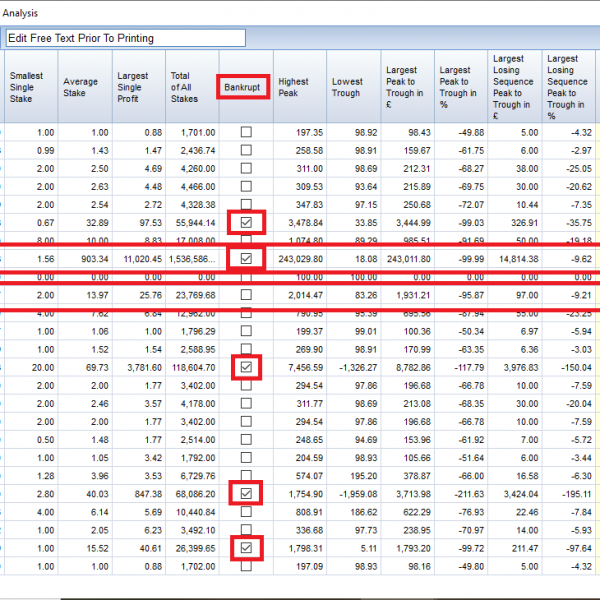Uncheck Bankrupt in the 55,944.14 stakes row

[246, 222]
